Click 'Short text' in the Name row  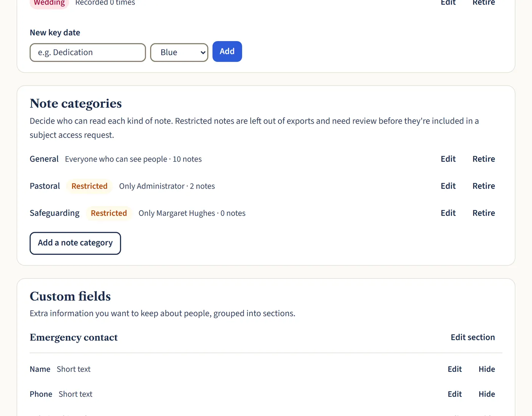74,369
